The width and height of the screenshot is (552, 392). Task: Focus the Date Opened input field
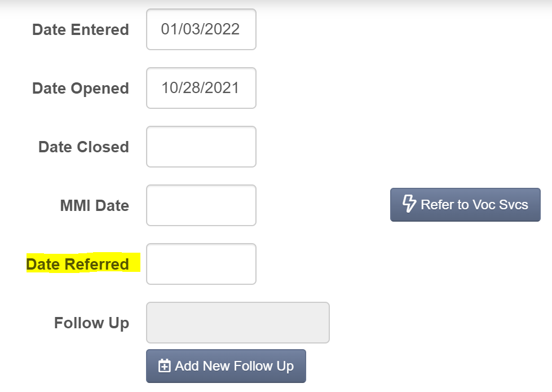click(x=201, y=88)
